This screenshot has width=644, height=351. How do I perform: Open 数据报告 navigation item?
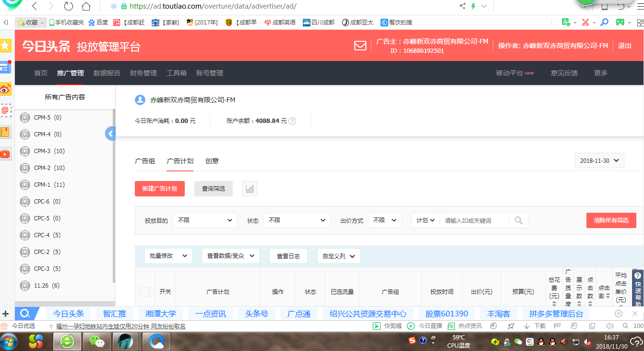point(107,73)
